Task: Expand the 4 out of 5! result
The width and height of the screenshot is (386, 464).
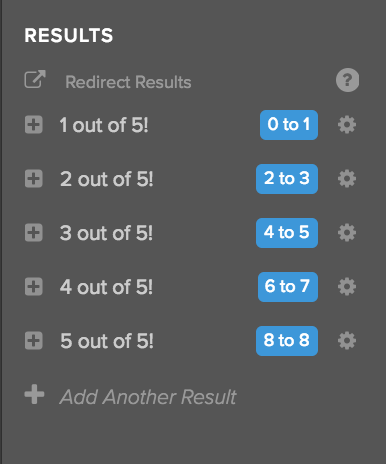Action: (x=34, y=287)
